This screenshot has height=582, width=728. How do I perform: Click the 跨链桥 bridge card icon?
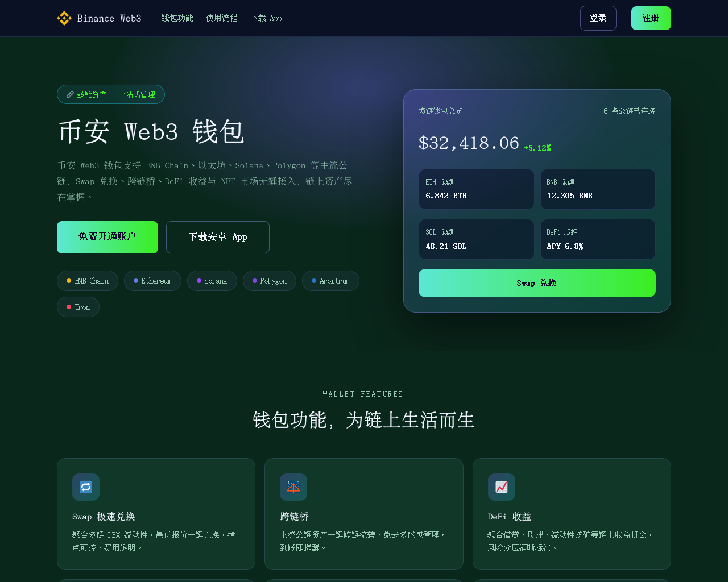293,487
